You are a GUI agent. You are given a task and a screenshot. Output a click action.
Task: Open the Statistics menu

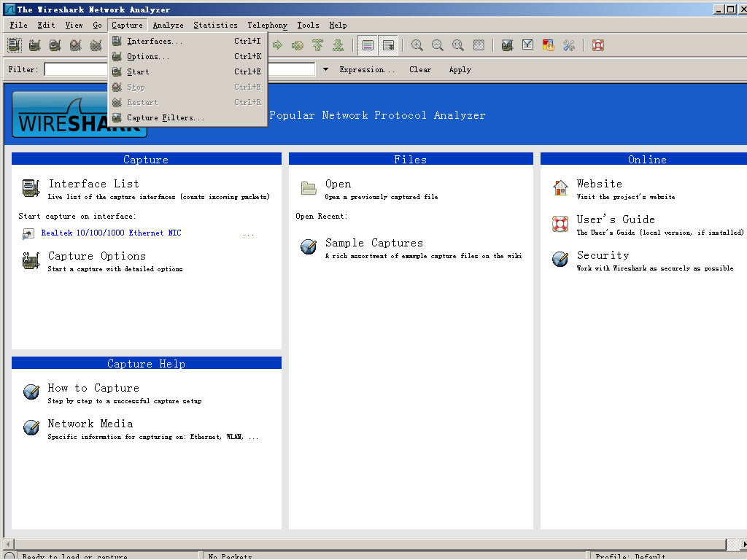[215, 25]
